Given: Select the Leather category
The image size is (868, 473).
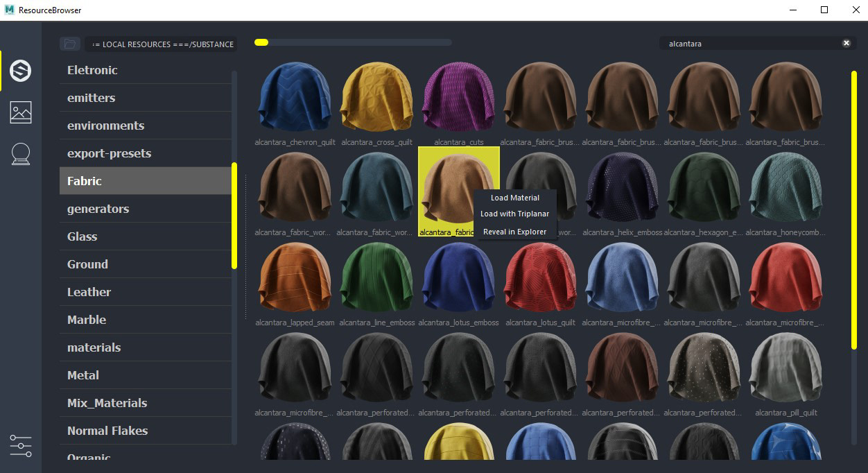Looking at the screenshot, I should click(x=146, y=292).
